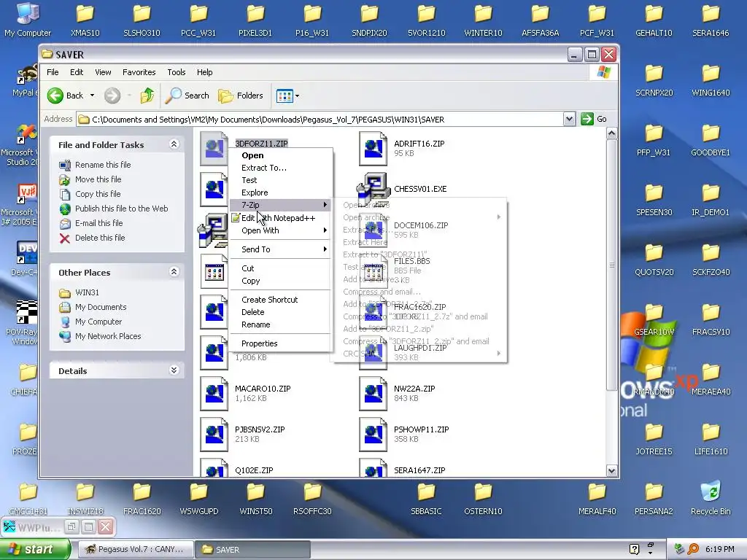The width and height of the screenshot is (747, 560).
Task: Click the Up folder toolbar icon
Action: coord(147,96)
